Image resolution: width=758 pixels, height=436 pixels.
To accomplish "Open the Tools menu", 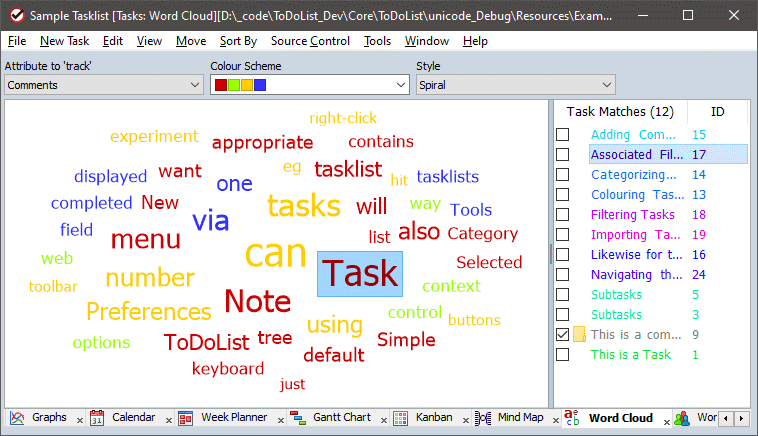I will click(377, 41).
